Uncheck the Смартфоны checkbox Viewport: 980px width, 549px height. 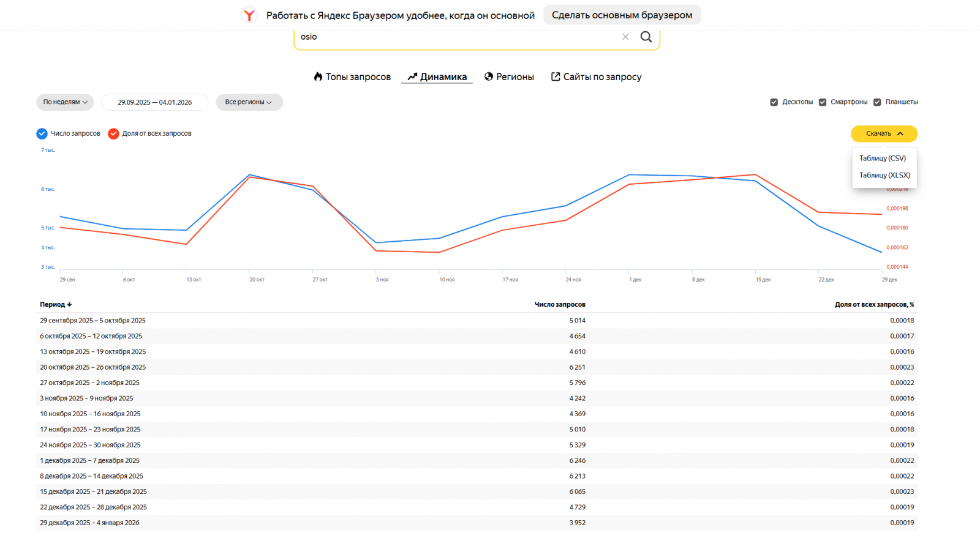click(823, 102)
